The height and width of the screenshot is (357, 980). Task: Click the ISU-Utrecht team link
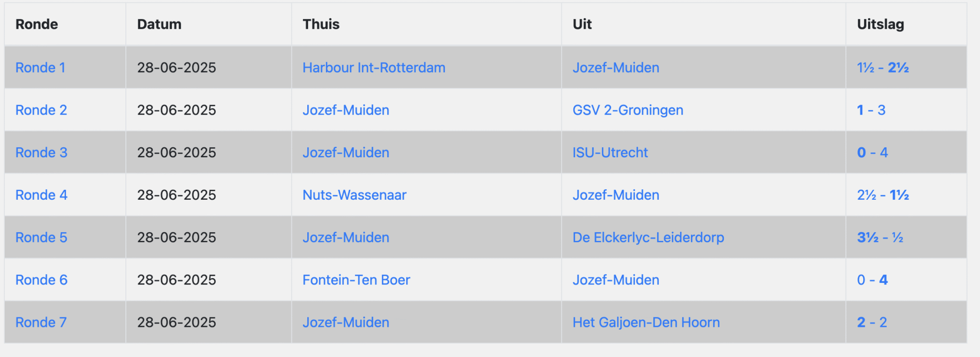[x=610, y=153]
